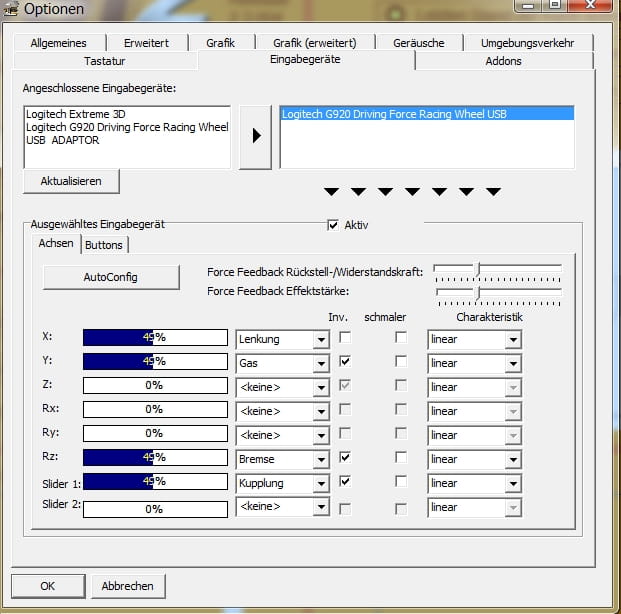This screenshot has height=614, width=621.
Task: Open the Characteristik dropdown for Slider 1
Action: point(473,483)
